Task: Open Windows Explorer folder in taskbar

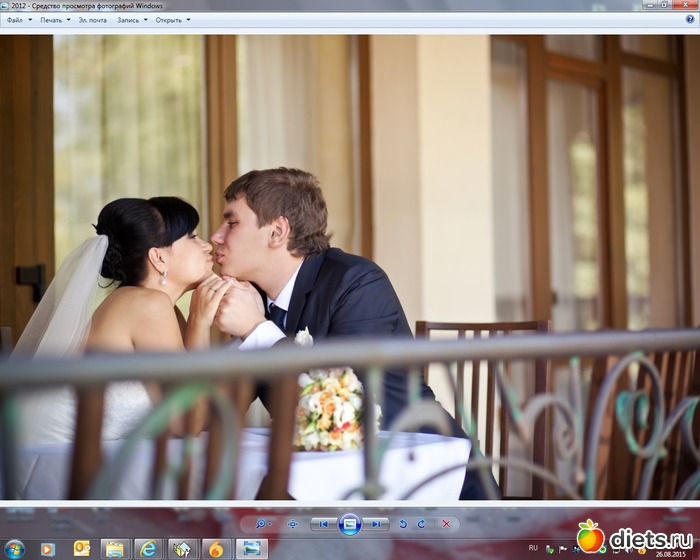Action: point(115,549)
